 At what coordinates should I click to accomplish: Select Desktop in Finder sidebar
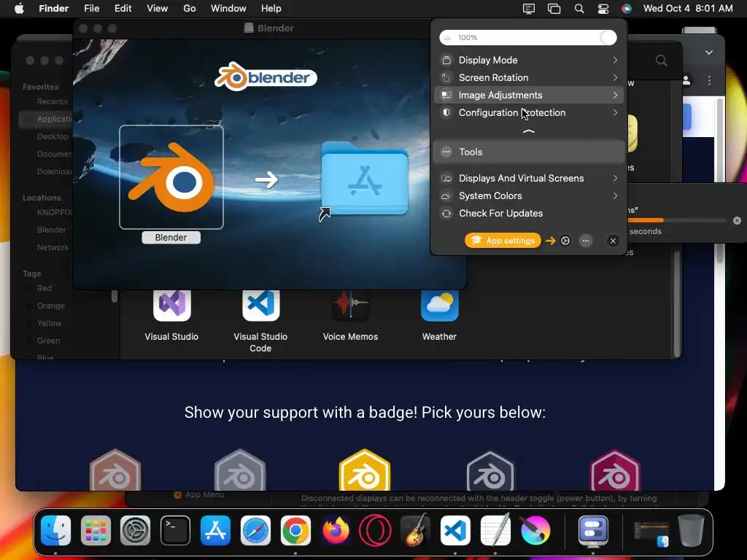(53, 136)
